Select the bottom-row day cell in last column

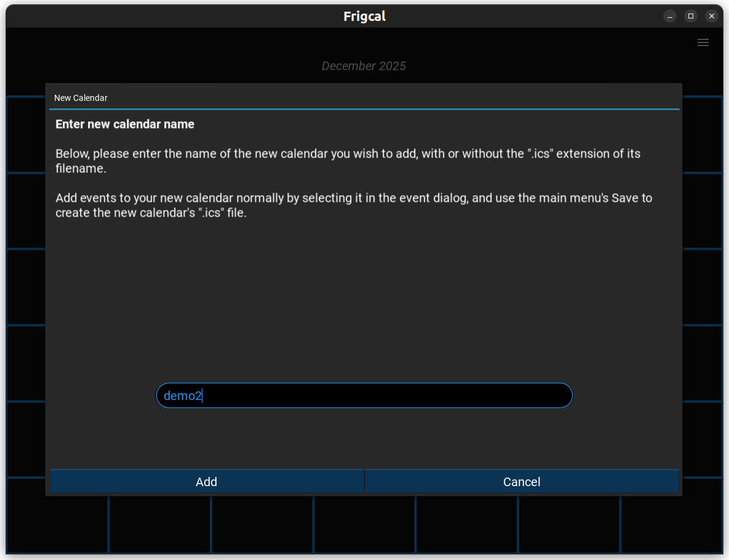click(671, 525)
